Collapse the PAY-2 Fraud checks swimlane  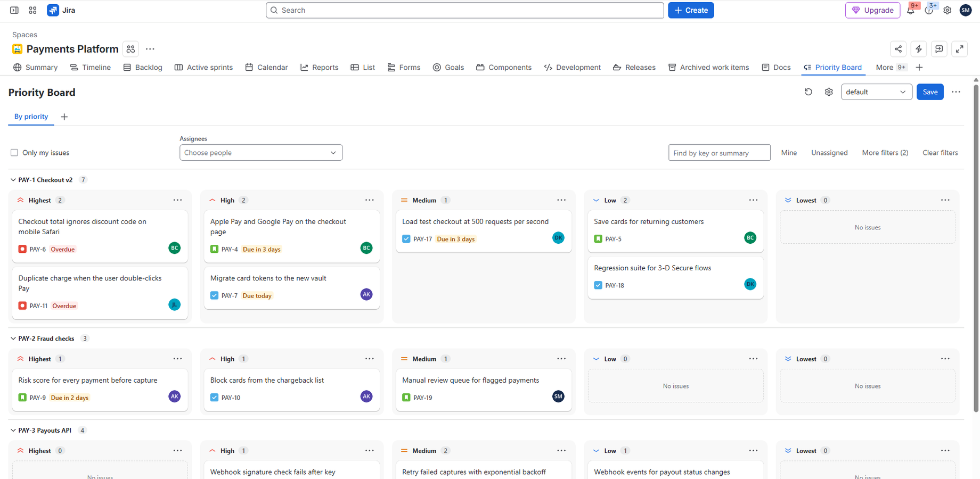click(x=13, y=338)
